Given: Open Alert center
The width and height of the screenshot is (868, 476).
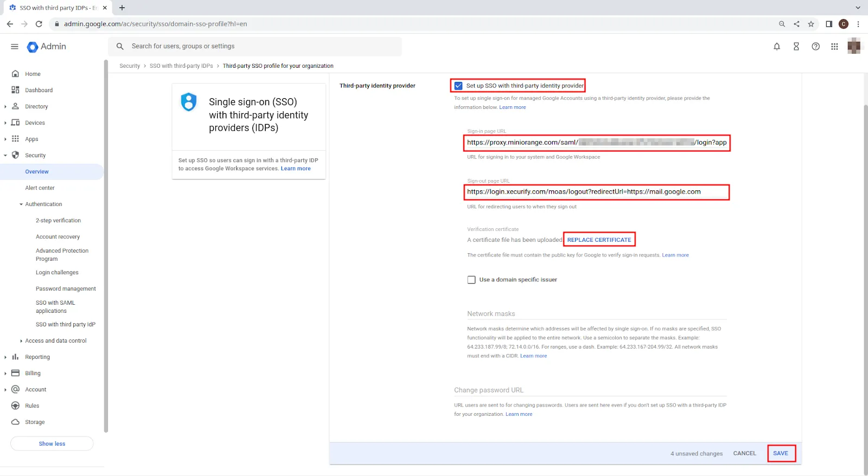Looking at the screenshot, I should point(40,188).
